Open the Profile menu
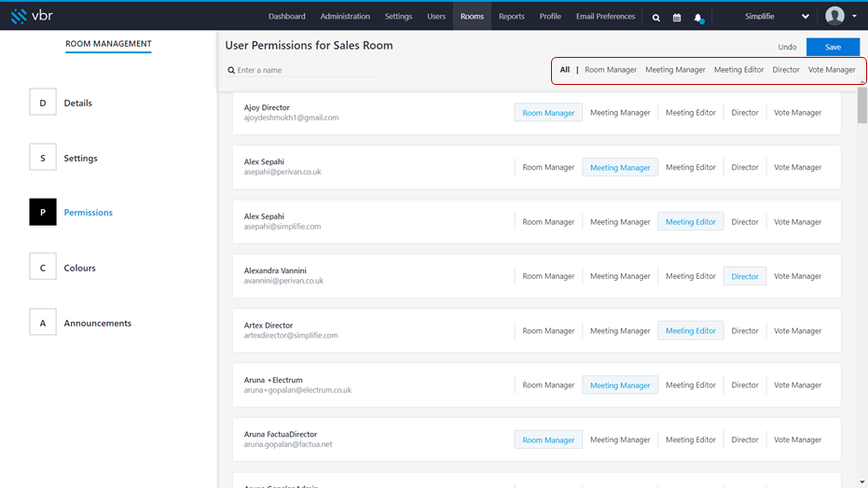 point(550,16)
